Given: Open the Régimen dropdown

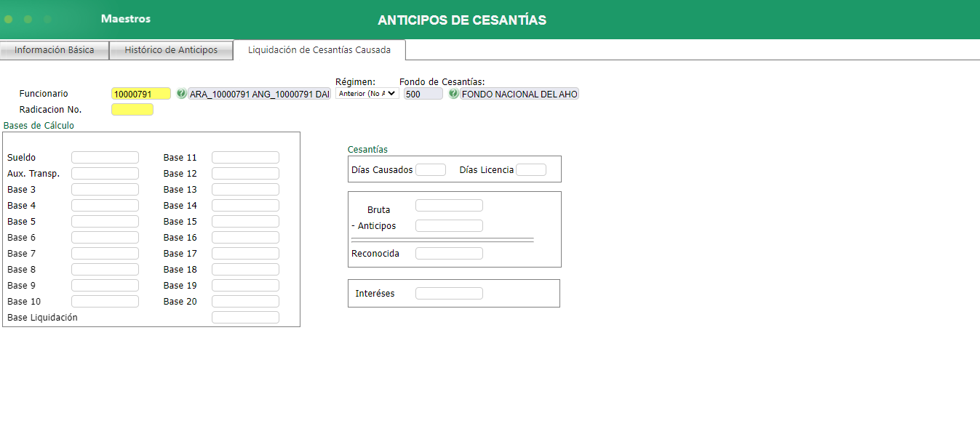Looking at the screenshot, I should [x=367, y=93].
